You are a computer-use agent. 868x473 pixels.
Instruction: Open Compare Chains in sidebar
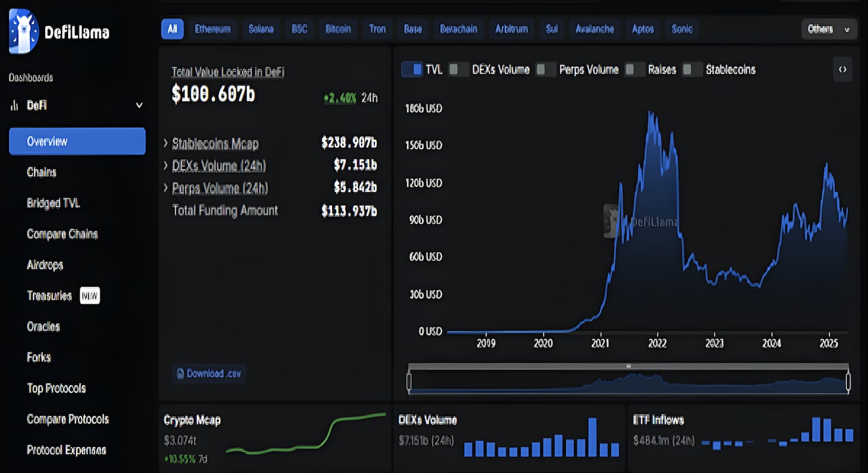(62, 234)
